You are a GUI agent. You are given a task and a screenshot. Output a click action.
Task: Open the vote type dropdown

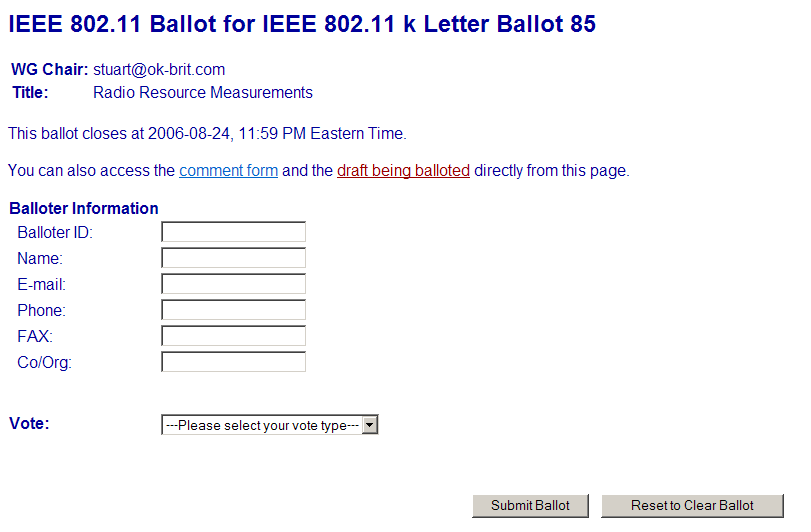tap(270, 425)
